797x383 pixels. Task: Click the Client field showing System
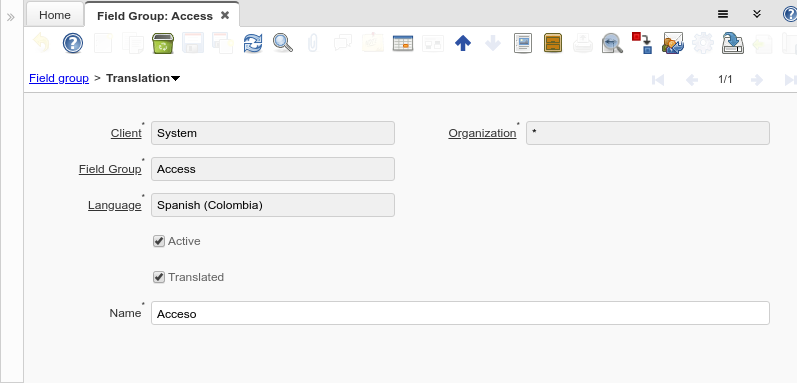[x=273, y=133]
